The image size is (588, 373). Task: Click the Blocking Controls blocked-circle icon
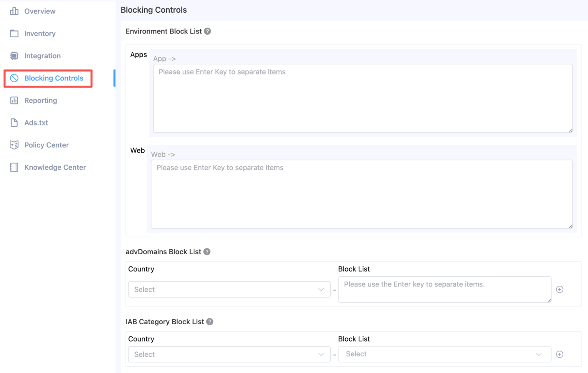[x=14, y=78]
